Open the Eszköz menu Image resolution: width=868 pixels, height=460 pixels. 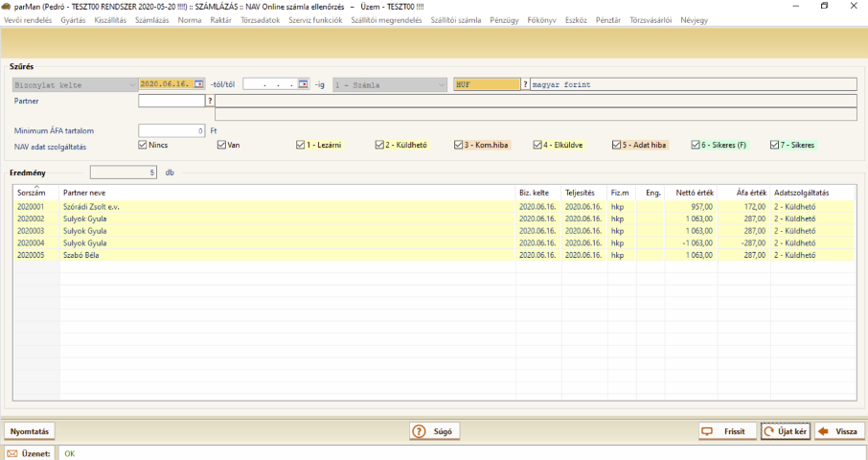576,20
